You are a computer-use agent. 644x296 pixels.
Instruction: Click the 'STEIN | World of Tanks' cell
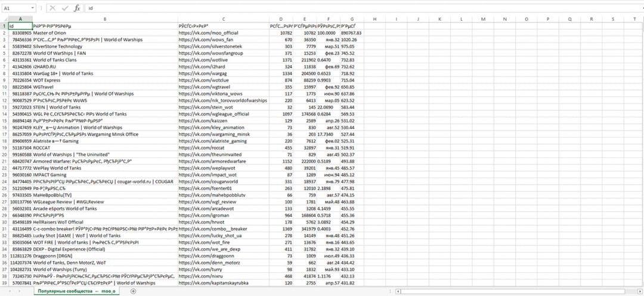pos(105,107)
